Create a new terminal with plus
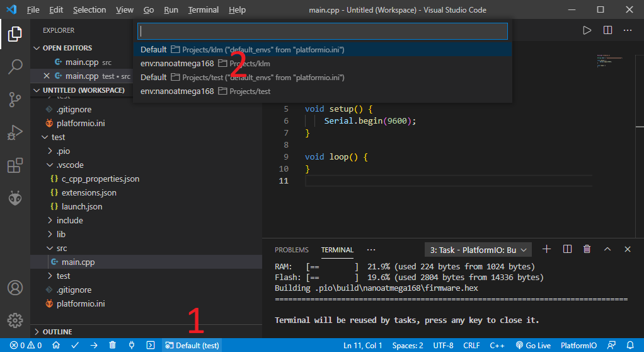Image resolution: width=644 pixels, height=352 pixels. tap(546, 249)
